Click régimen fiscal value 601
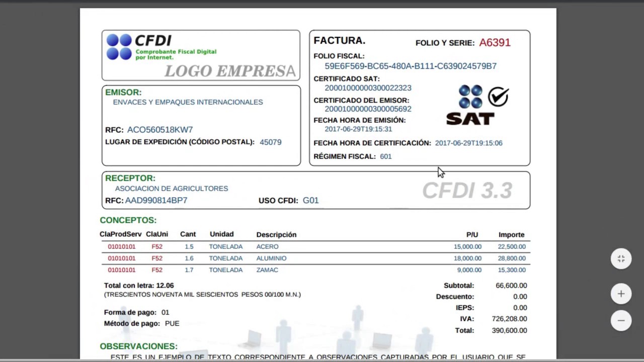This screenshot has width=644, height=362. (386, 156)
